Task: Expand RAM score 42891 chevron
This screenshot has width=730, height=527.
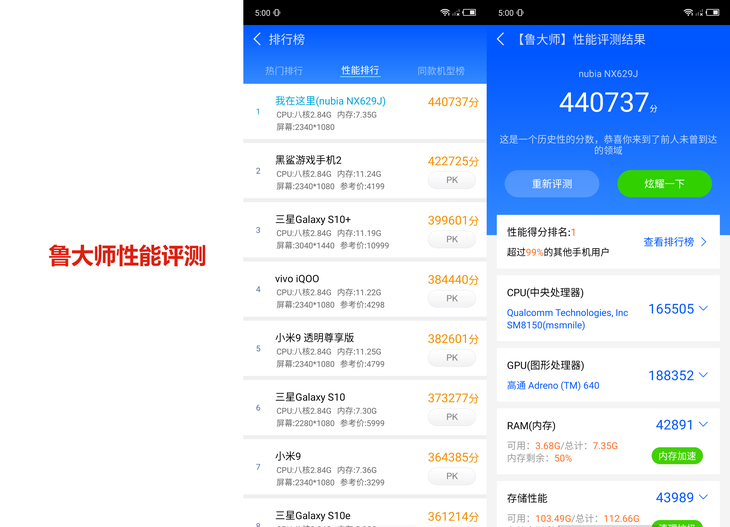Action: click(703, 424)
